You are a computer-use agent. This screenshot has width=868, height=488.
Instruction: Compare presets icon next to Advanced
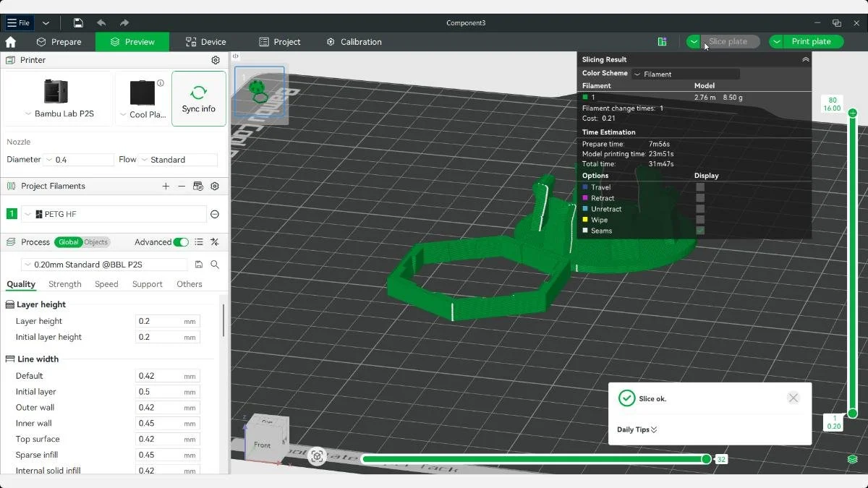(x=215, y=242)
